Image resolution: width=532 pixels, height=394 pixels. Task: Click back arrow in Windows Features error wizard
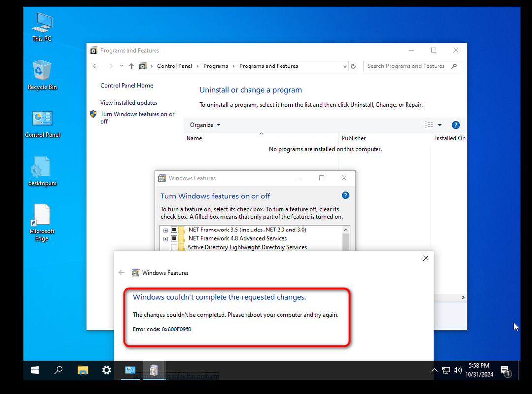click(122, 273)
